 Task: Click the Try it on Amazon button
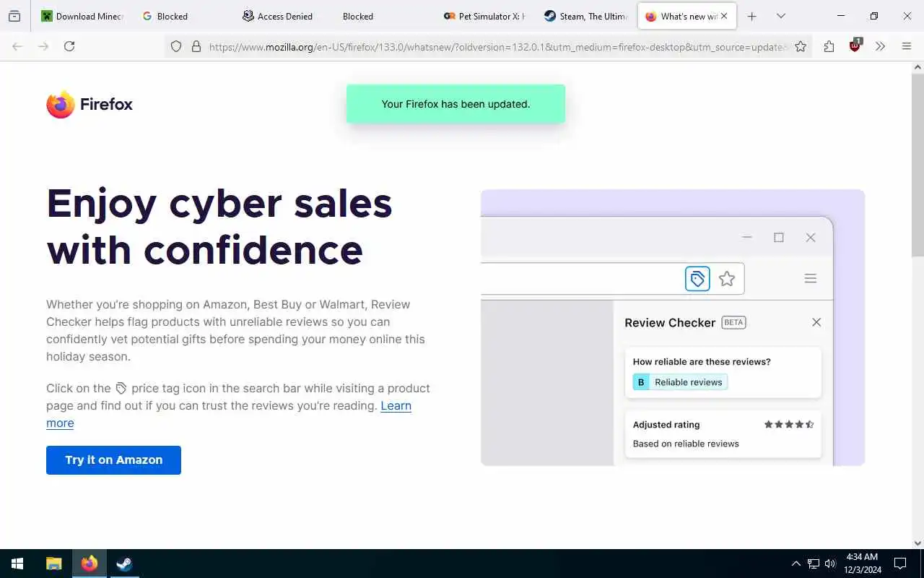click(113, 460)
